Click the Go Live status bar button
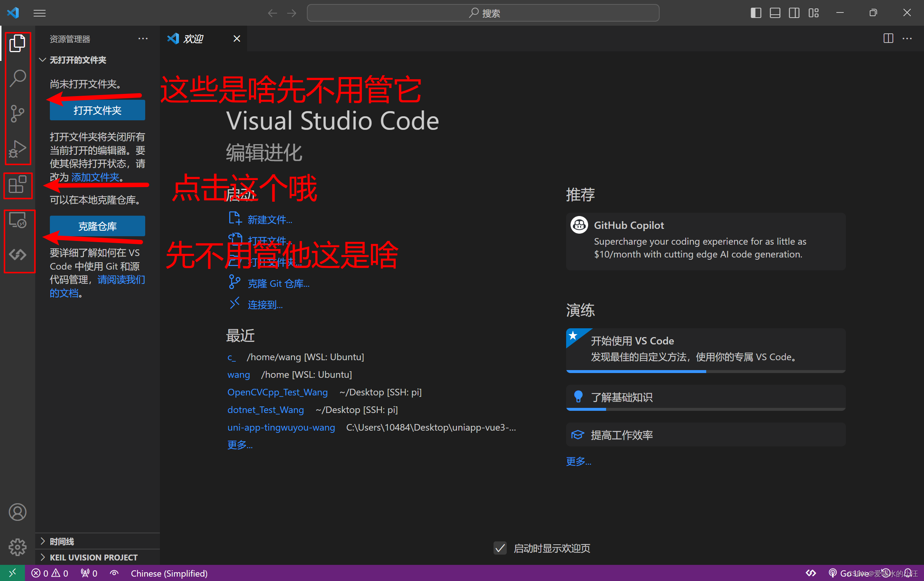The height and width of the screenshot is (581, 924). point(848,573)
